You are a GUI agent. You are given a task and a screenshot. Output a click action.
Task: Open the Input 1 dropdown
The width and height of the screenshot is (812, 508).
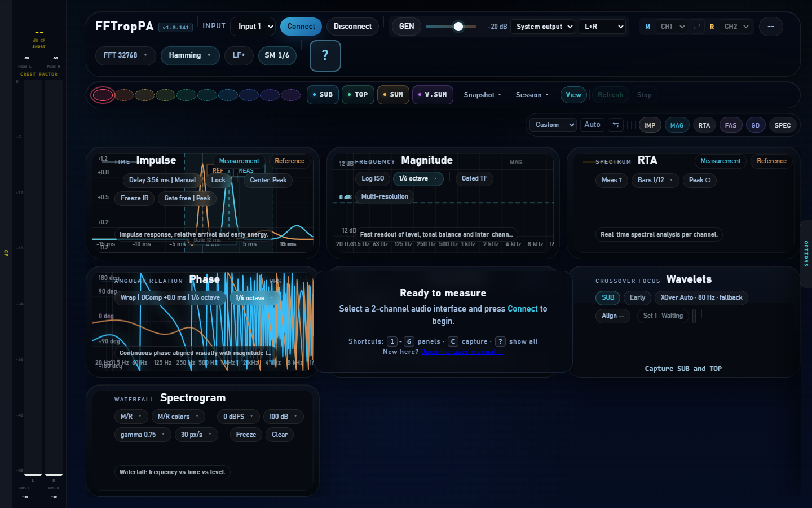[x=253, y=27]
